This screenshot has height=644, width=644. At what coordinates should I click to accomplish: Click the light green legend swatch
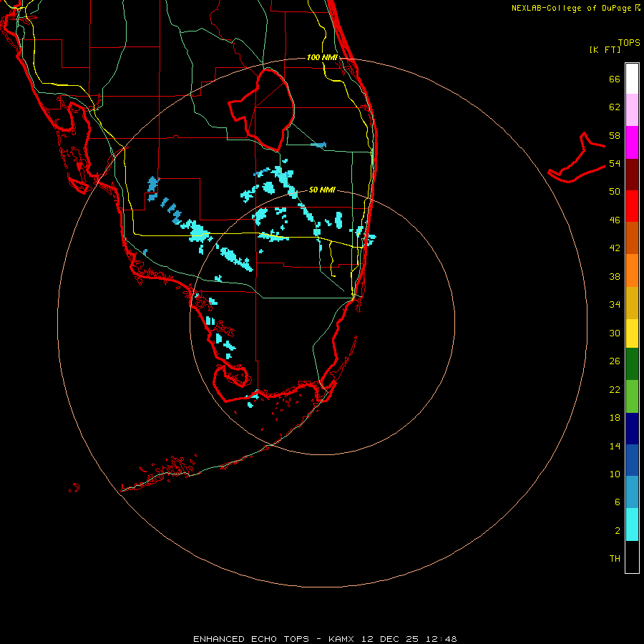[x=632, y=396]
